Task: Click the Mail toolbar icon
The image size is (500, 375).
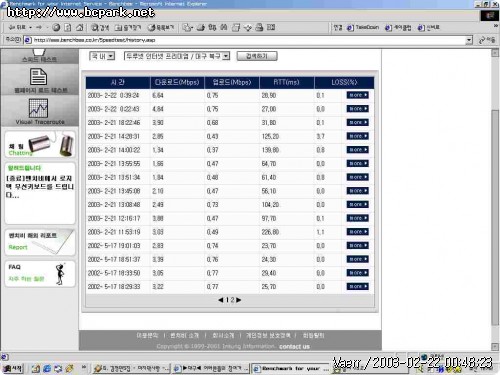Action: [x=186, y=27]
